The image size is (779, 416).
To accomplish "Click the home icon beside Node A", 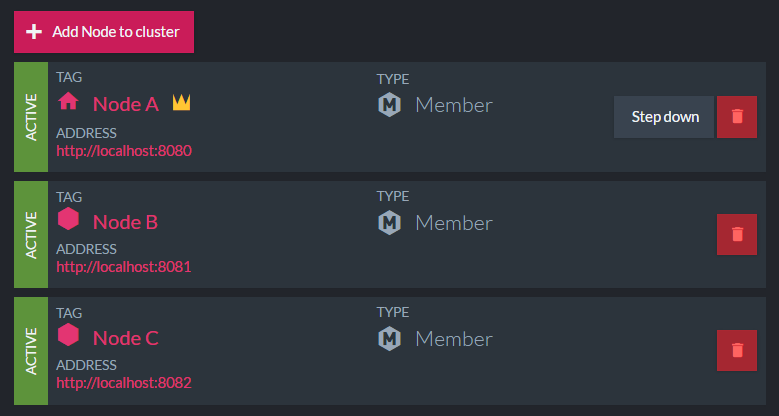I will [x=68, y=102].
